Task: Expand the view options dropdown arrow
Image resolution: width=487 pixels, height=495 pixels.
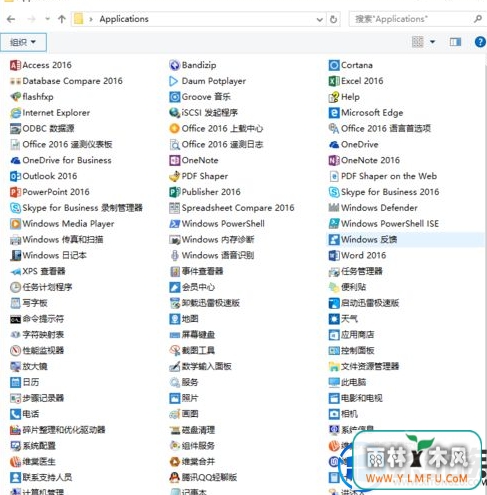Action: 432,42
